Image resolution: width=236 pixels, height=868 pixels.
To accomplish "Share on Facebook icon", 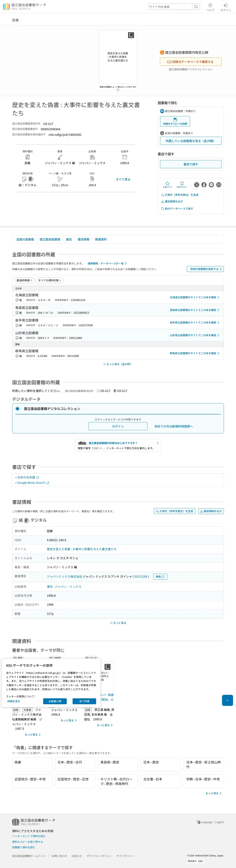I will pyautogui.click(x=204, y=185).
